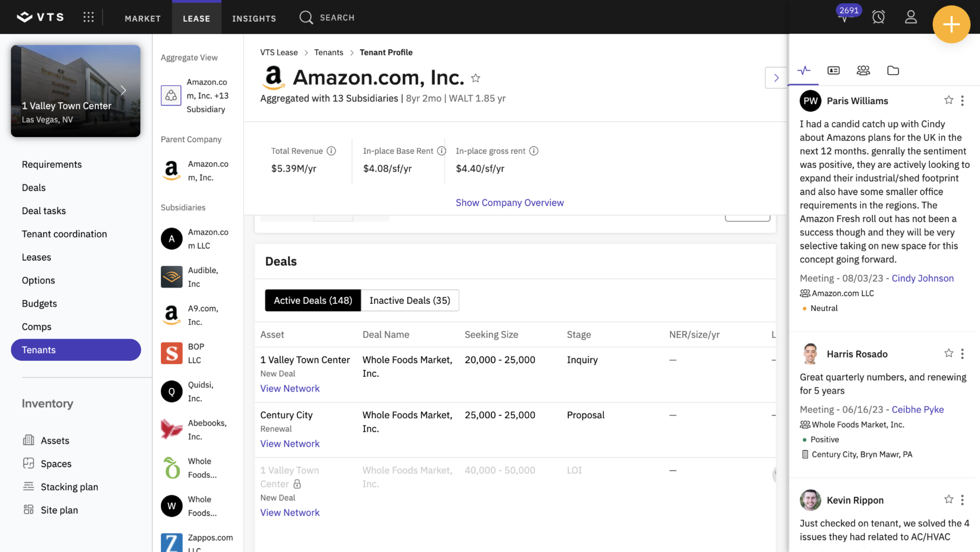Open Budgets in the sidebar
Screen dimensions: 980x552
tap(39, 304)
